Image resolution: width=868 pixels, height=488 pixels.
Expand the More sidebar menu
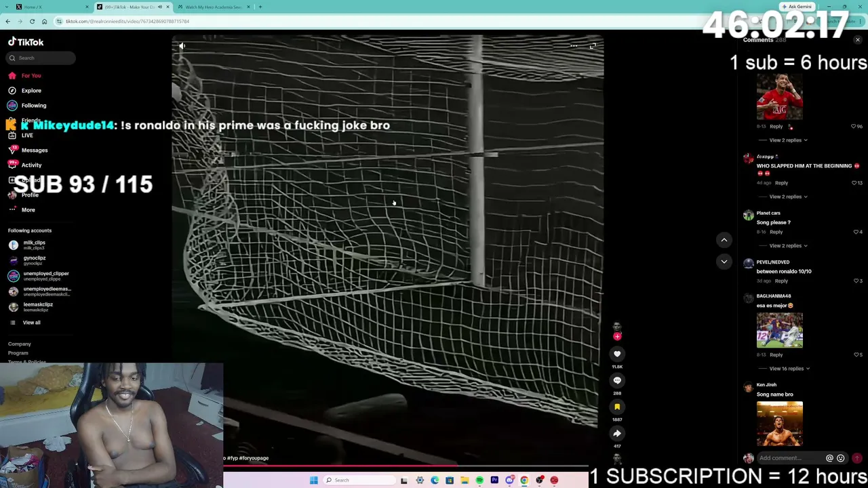click(22, 209)
